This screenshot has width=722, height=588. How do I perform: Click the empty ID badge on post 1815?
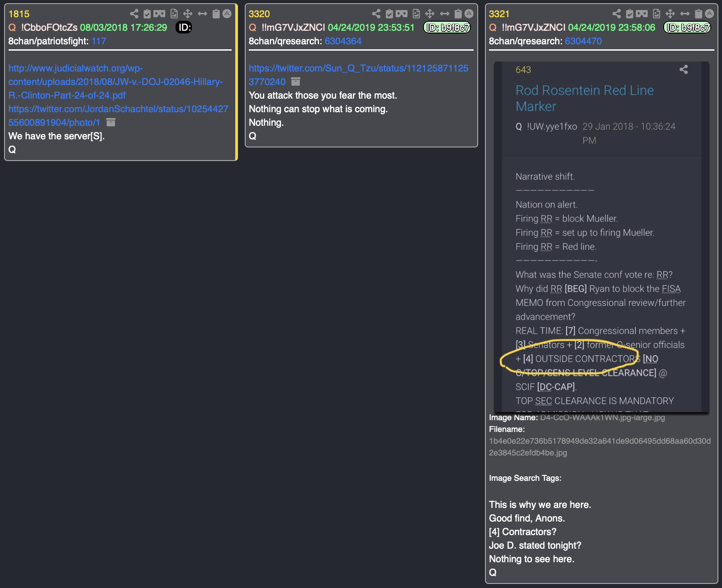(184, 28)
